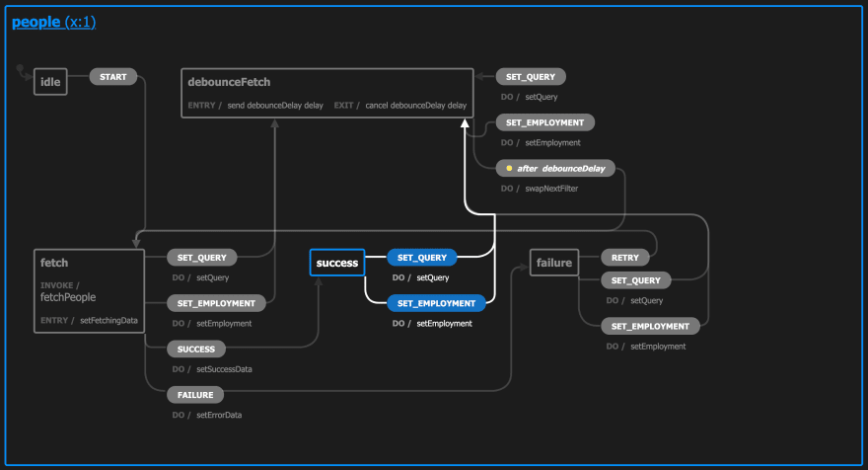Click the SET_EMPLOYMENT event beside debounceFetch
This screenshot has height=470, width=868.
coord(544,122)
